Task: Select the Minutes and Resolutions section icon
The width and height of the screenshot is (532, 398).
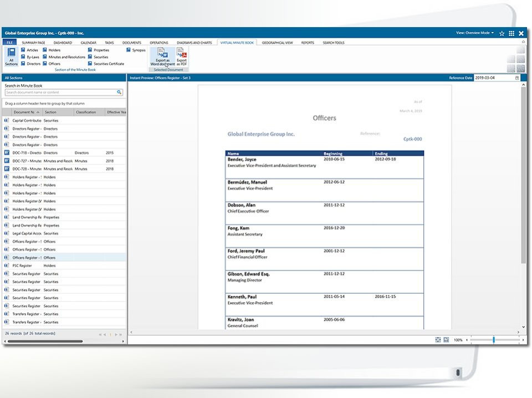Action: [x=45, y=56]
